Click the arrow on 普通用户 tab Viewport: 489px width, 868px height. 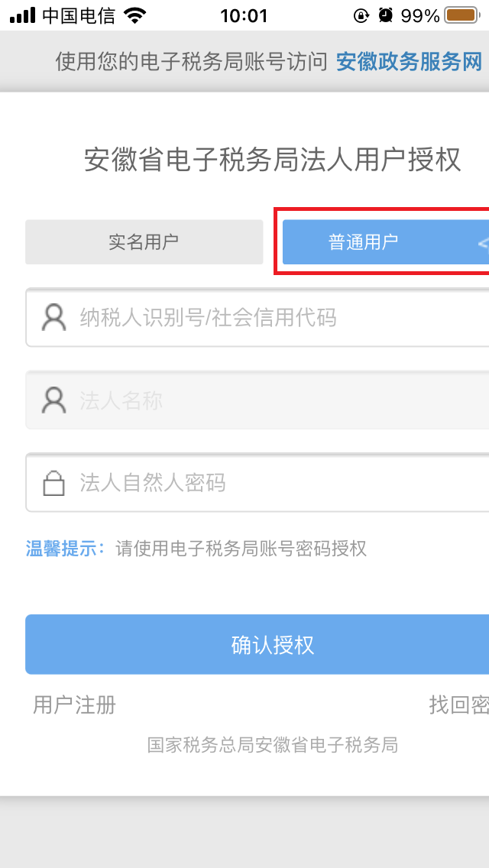(x=483, y=242)
